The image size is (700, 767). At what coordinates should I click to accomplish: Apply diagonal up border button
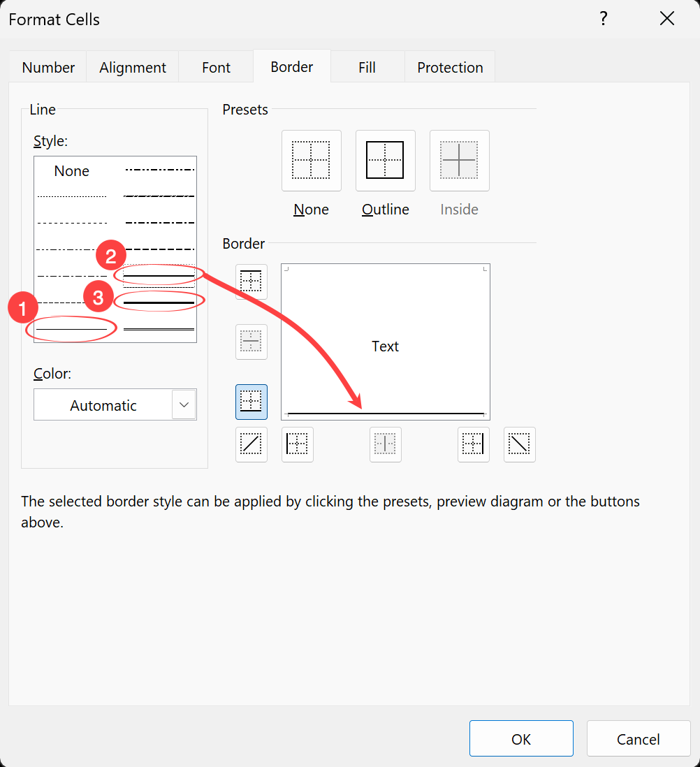[251, 444]
